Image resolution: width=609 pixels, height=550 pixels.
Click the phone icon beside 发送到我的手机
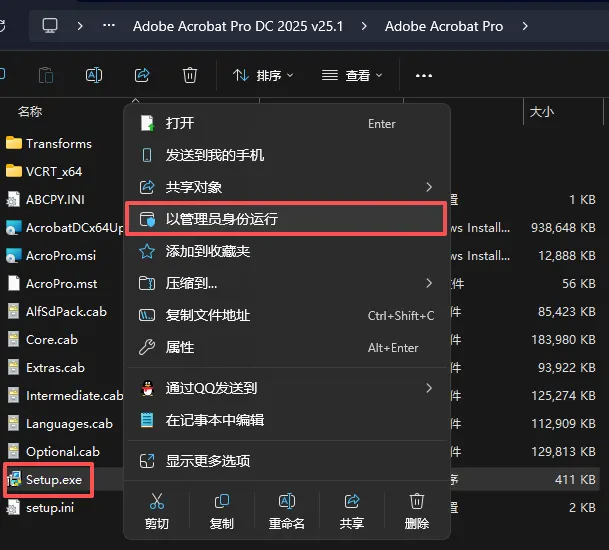coord(147,155)
